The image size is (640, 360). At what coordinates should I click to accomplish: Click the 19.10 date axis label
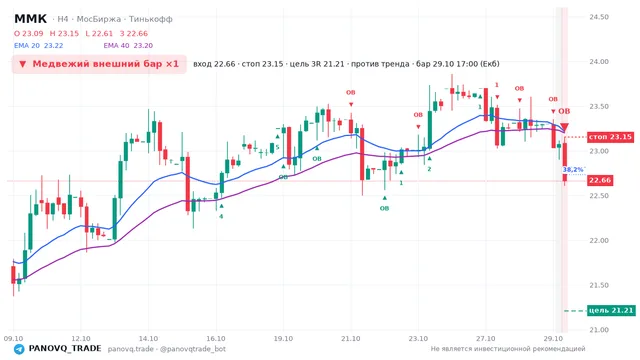[x=283, y=339]
